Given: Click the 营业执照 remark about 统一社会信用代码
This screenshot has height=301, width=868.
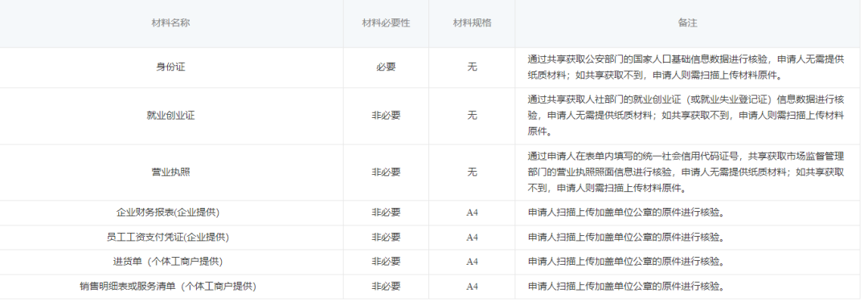Looking at the screenshot, I should [x=686, y=172].
